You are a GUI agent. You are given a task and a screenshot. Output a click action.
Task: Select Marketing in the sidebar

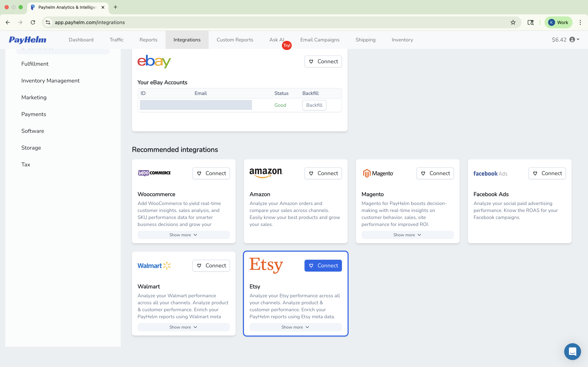point(34,97)
